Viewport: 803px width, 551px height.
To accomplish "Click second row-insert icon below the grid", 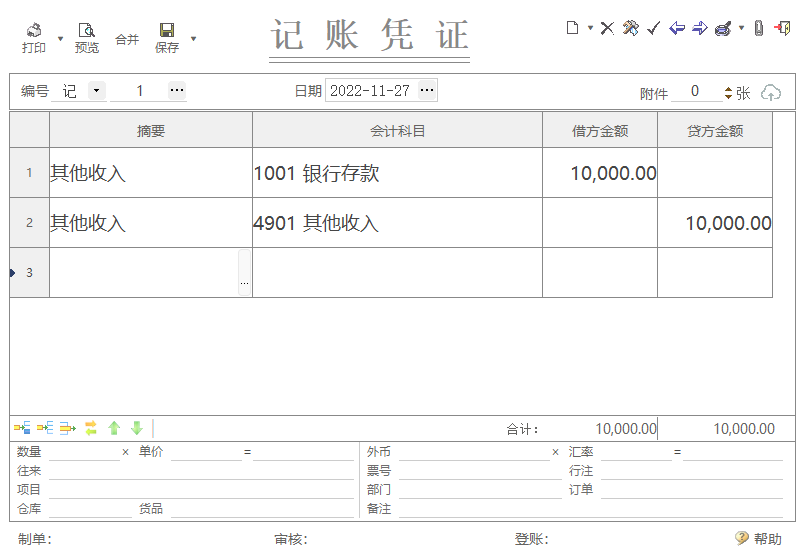I will [45, 428].
